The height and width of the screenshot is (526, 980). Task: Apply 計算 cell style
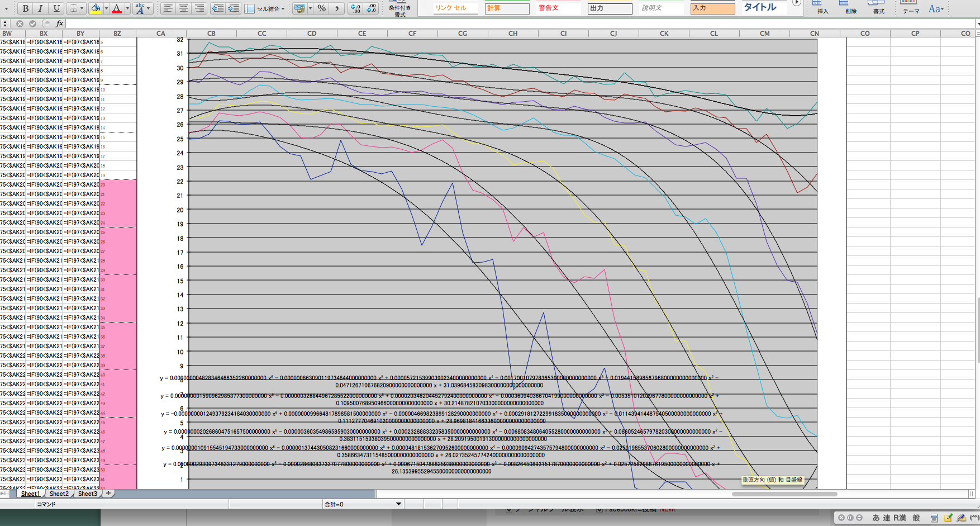click(x=507, y=8)
